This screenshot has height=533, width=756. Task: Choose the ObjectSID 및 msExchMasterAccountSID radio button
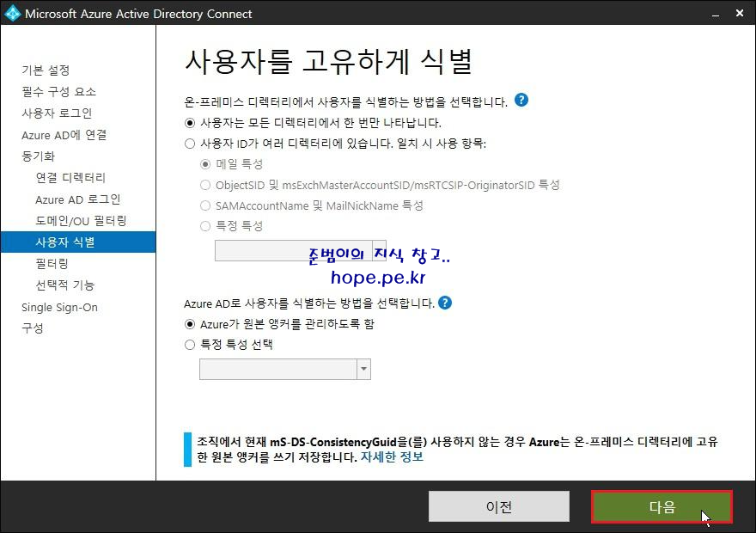[205, 185]
